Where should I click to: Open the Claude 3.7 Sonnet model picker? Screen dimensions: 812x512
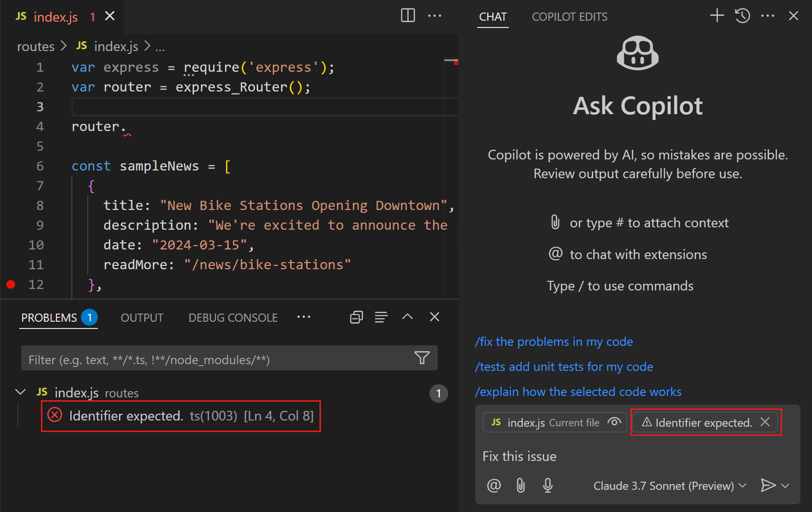tap(670, 486)
